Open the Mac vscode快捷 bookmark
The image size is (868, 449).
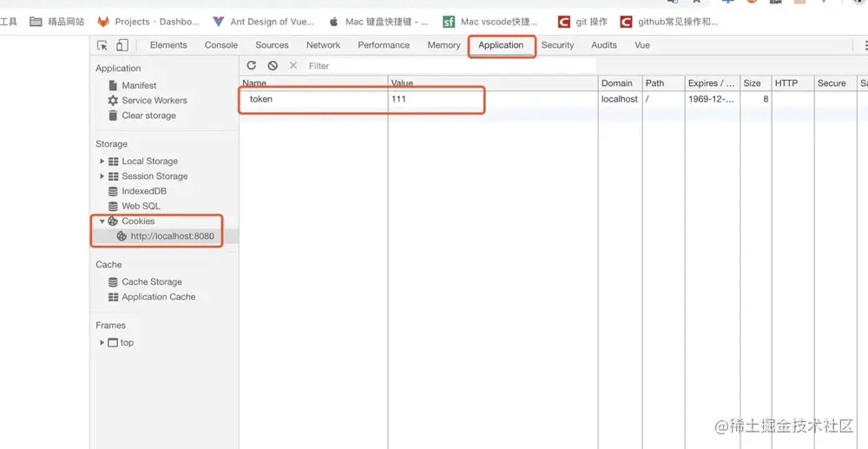pos(490,22)
